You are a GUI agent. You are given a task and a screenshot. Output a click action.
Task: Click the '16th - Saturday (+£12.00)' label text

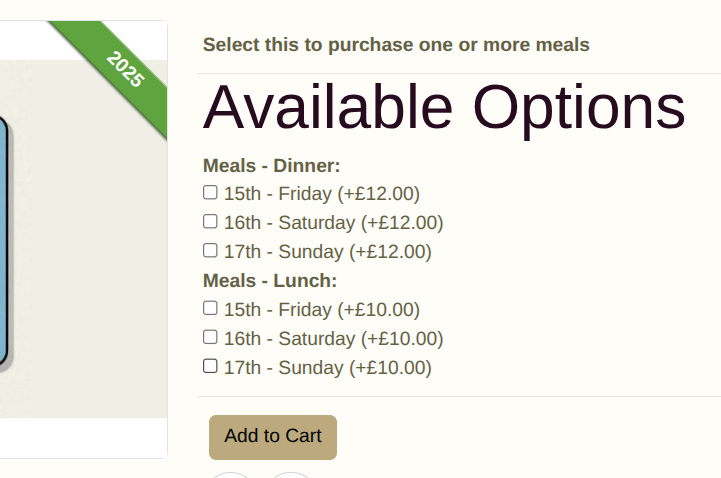click(333, 223)
